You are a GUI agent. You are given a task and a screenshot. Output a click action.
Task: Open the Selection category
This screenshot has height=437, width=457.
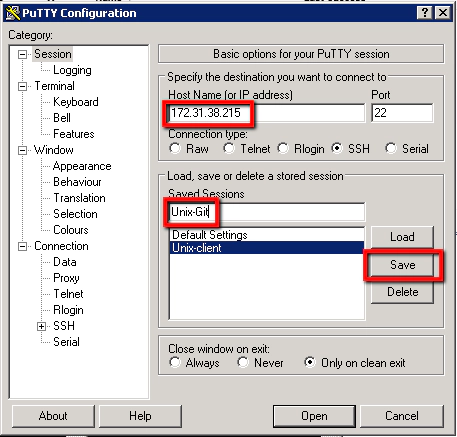(x=75, y=214)
